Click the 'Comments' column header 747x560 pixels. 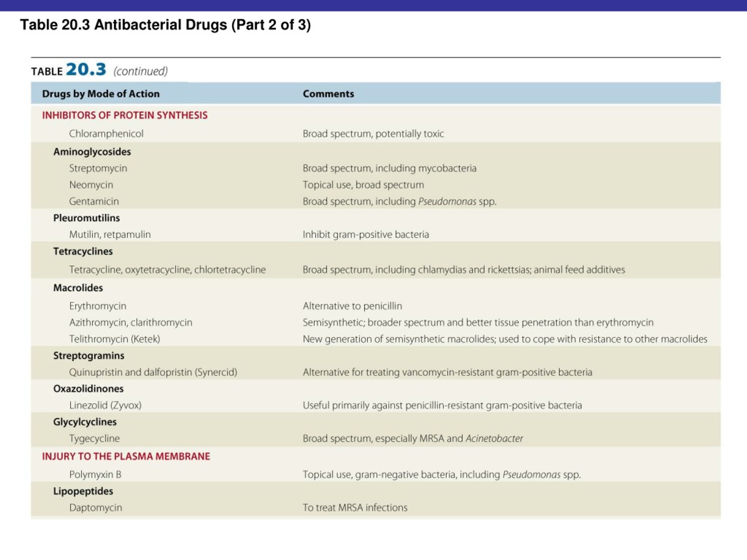coord(328,94)
